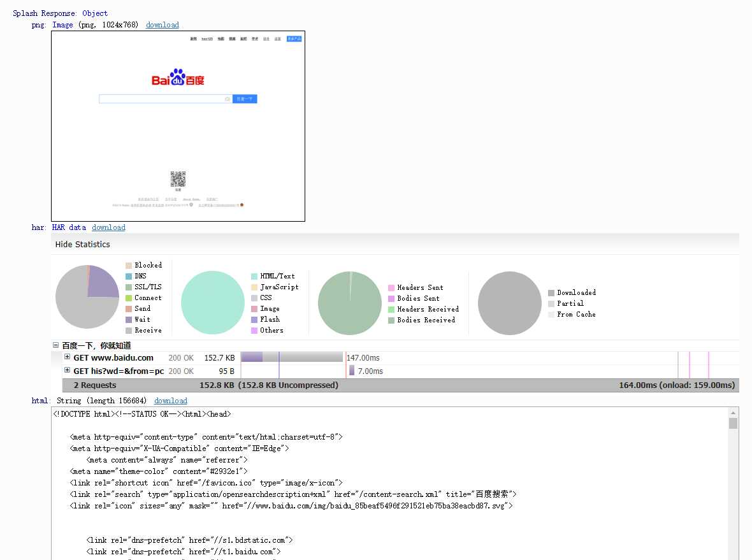Click the Downloaded legend swatch
Image resolution: width=752 pixels, height=560 pixels.
pyautogui.click(x=551, y=293)
